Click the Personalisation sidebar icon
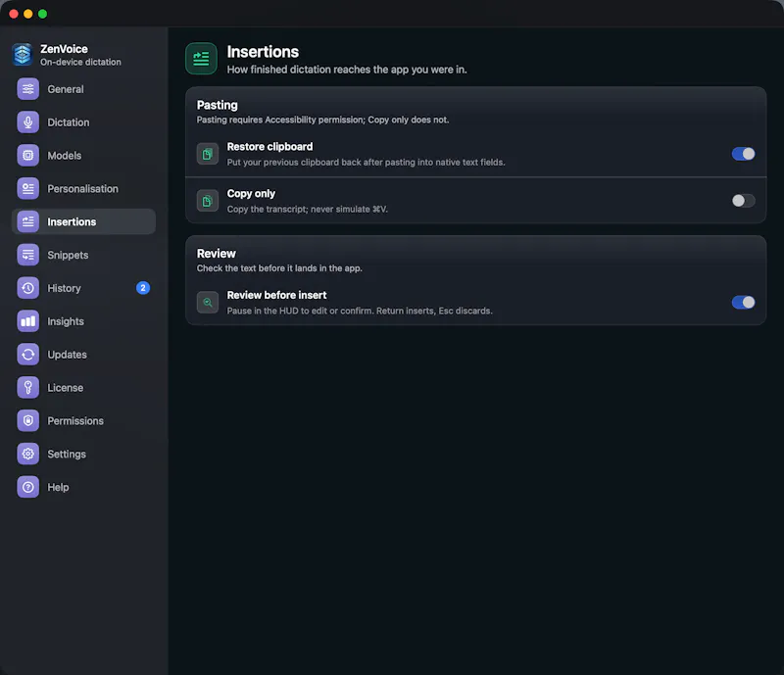Image resolution: width=784 pixels, height=675 pixels. [x=28, y=188]
